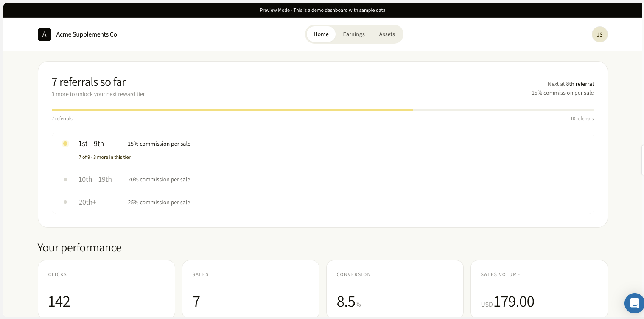Viewport: 644px width, 319px height.
Task: Click the referral progress bar
Action: [322, 110]
